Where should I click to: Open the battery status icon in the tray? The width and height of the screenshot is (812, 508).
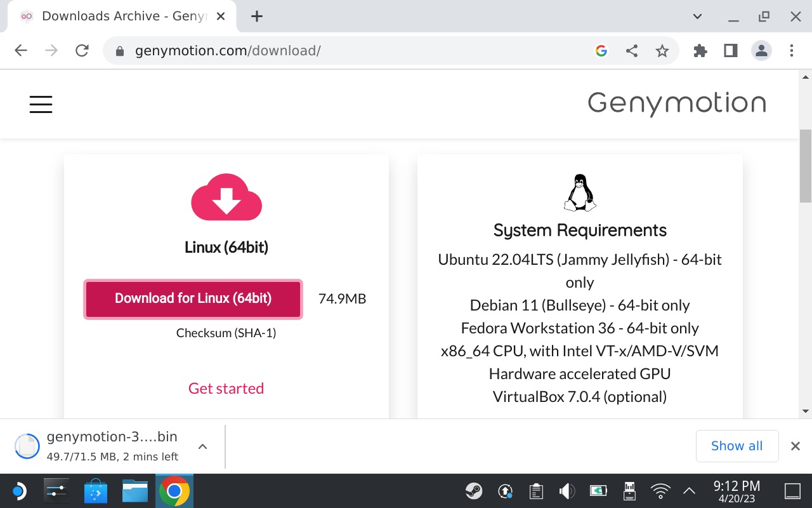pos(598,491)
